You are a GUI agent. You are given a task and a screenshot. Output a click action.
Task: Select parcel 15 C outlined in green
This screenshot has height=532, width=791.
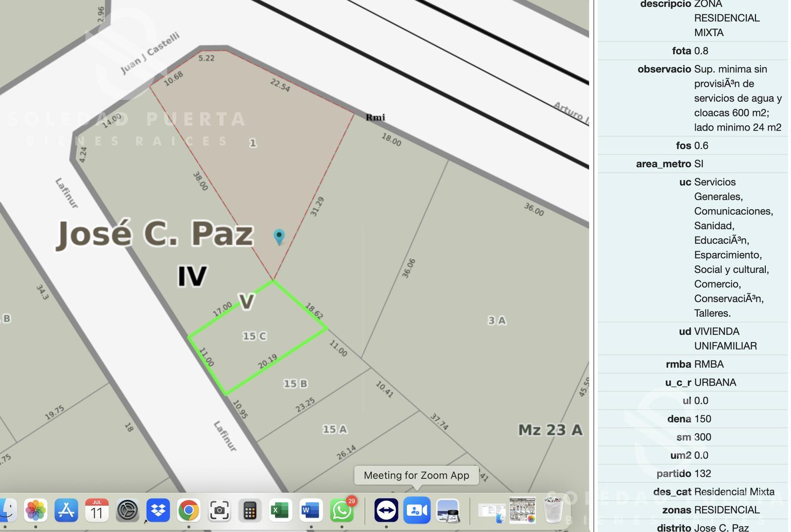(255, 336)
